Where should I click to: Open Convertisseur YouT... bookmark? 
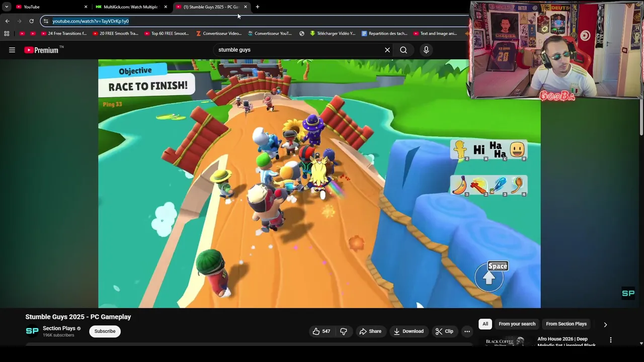tap(270, 34)
